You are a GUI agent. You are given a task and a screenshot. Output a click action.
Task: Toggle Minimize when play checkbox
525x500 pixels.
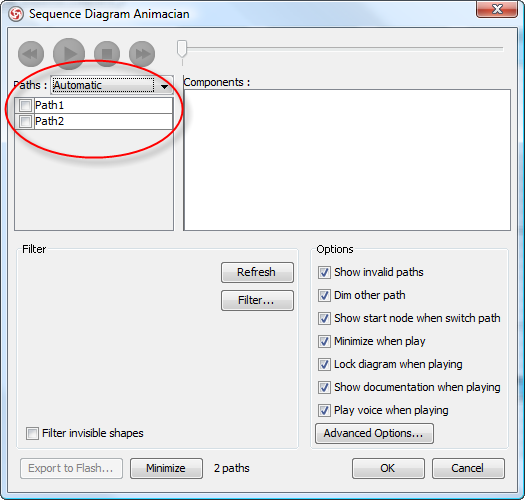tap(324, 341)
